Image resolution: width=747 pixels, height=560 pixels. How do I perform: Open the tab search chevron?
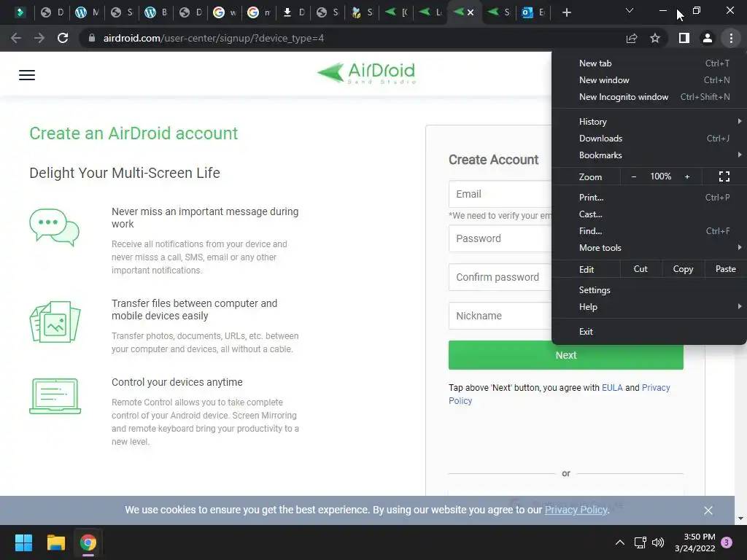point(630,10)
